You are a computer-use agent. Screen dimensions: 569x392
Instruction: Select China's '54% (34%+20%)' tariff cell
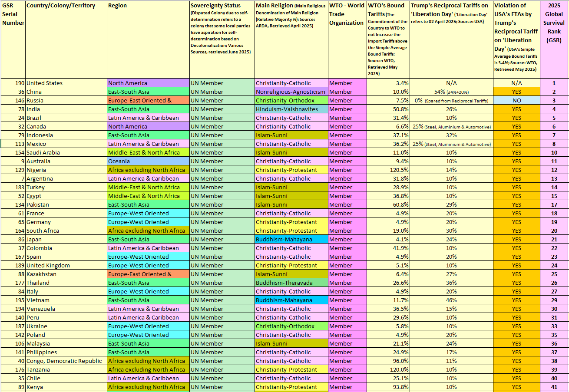coord(451,92)
